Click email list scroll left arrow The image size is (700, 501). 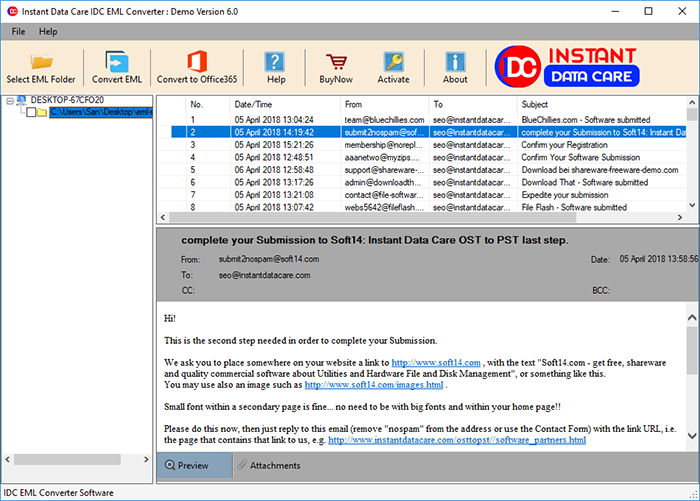[163, 217]
